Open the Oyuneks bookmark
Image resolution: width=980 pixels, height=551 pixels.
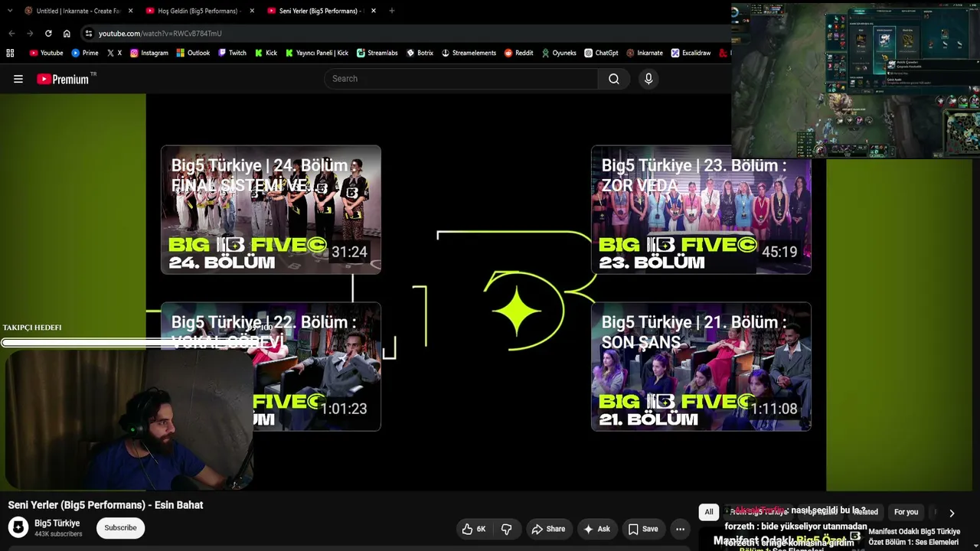(x=559, y=53)
